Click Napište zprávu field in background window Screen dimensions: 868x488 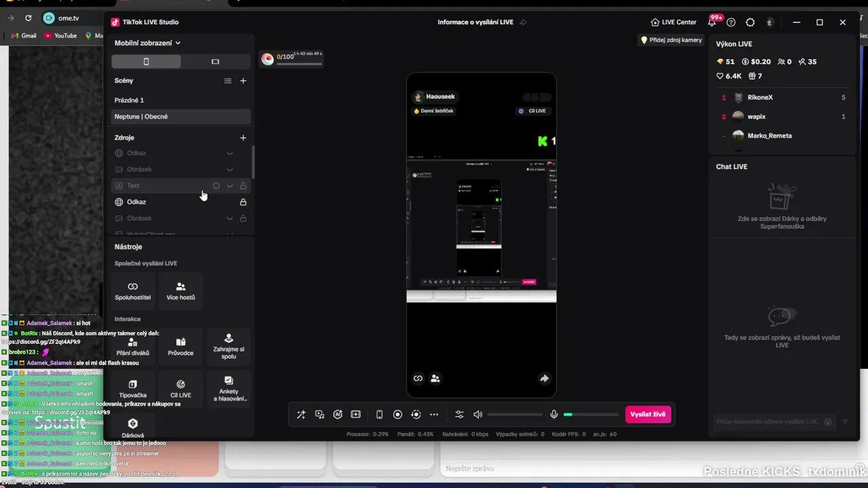(651, 468)
